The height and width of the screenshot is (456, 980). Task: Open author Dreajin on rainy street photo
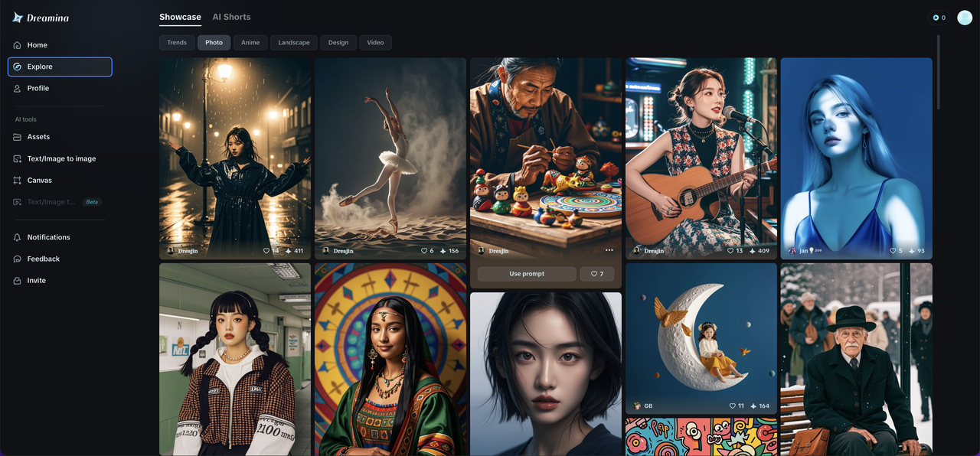(182, 251)
